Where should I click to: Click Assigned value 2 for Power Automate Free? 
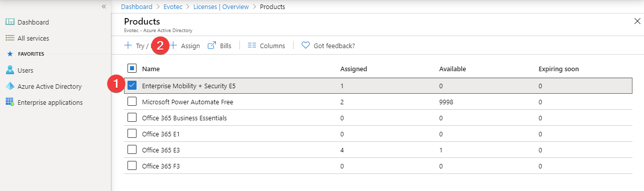pos(342,102)
